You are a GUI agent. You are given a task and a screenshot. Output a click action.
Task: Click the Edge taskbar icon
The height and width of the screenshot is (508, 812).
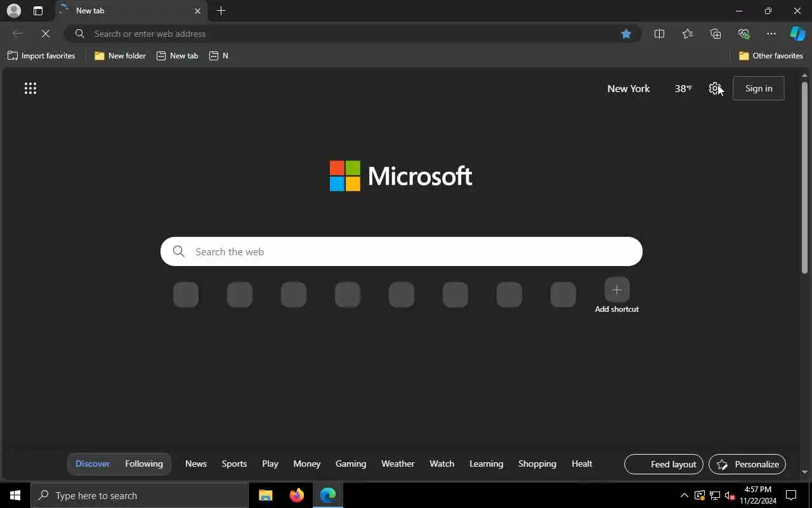pyautogui.click(x=328, y=495)
